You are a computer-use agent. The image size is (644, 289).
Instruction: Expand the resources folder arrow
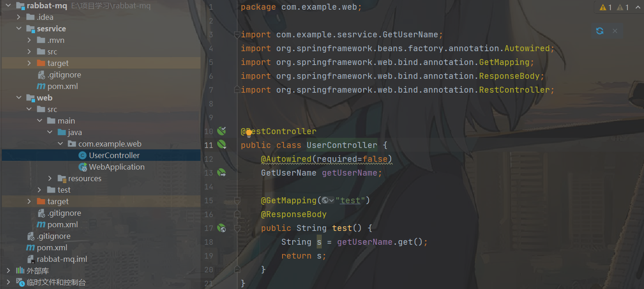coord(50,178)
